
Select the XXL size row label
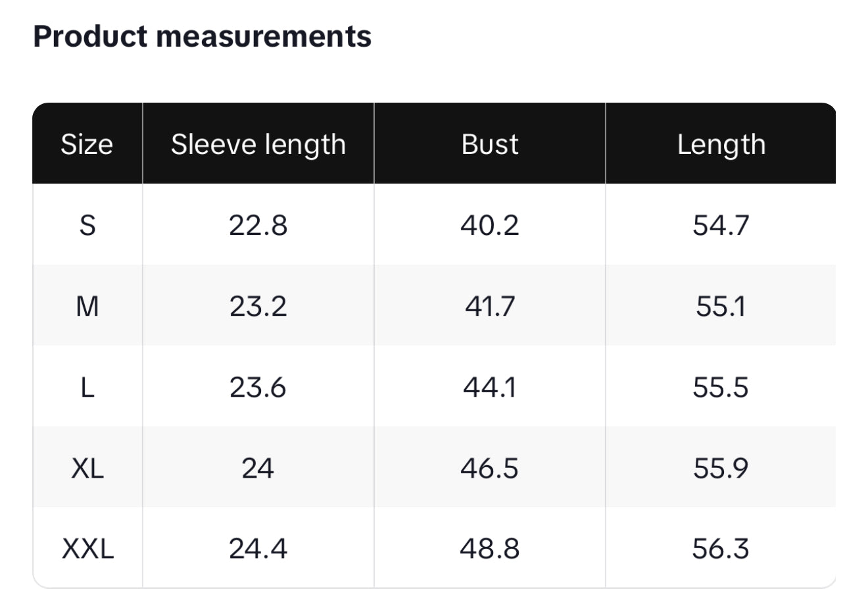coord(87,548)
